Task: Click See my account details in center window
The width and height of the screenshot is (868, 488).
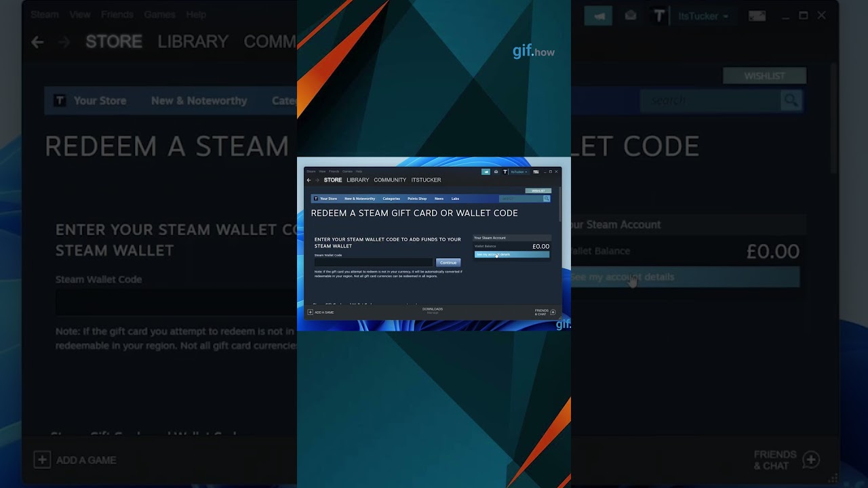Action: (x=512, y=255)
